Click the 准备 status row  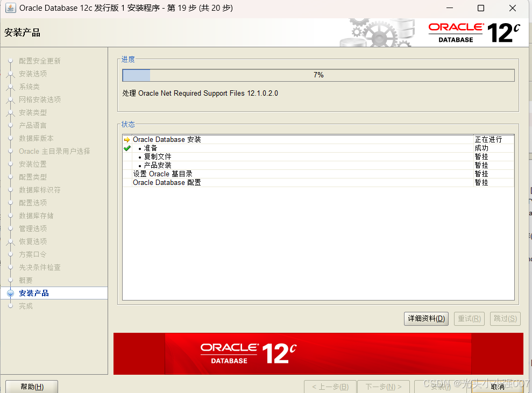(x=318, y=148)
